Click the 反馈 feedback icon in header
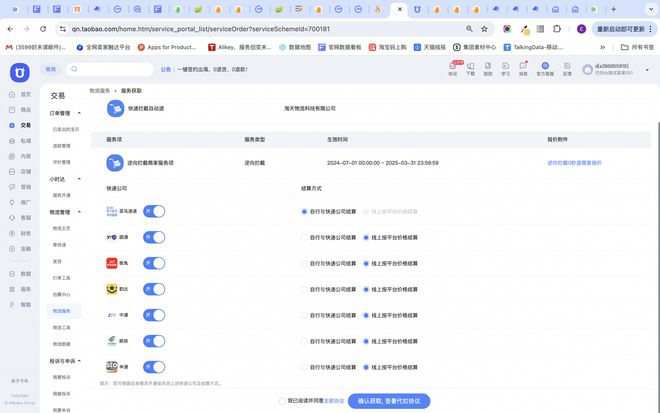Screen dimensions: 660x413 tap(567, 70)
